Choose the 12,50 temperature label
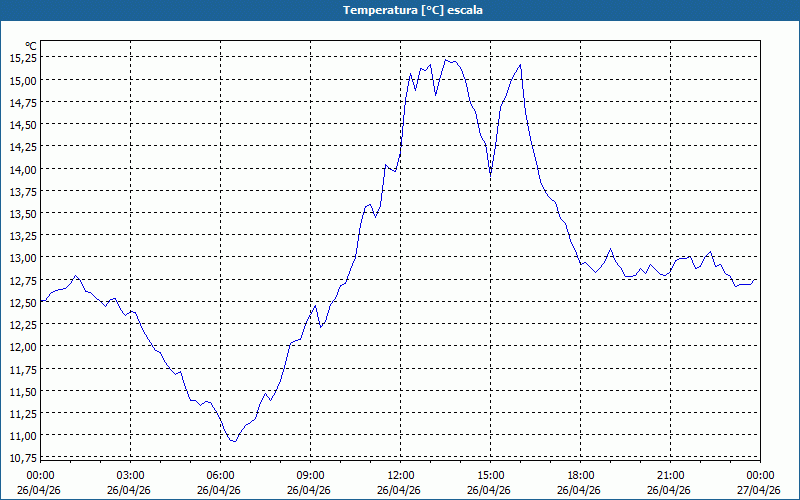 23,303
